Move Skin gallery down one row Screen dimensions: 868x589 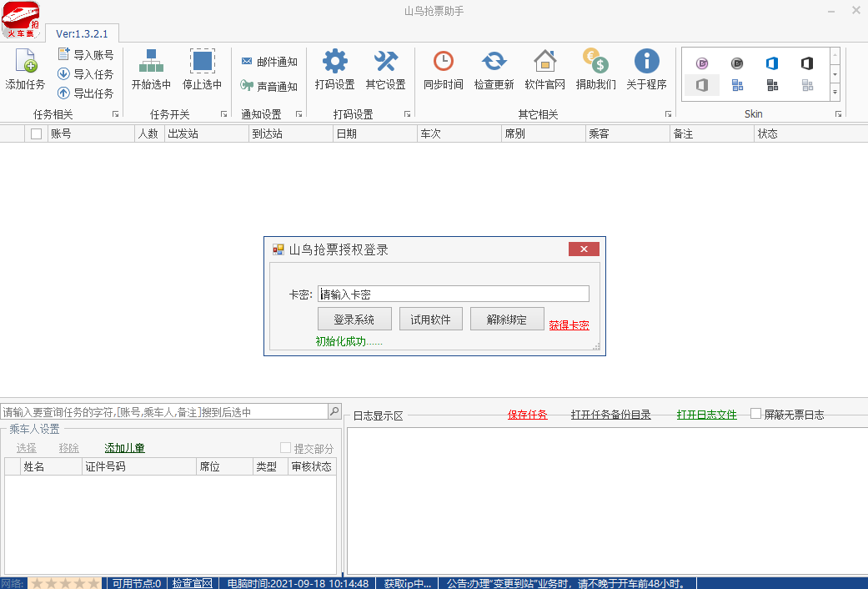(x=835, y=74)
